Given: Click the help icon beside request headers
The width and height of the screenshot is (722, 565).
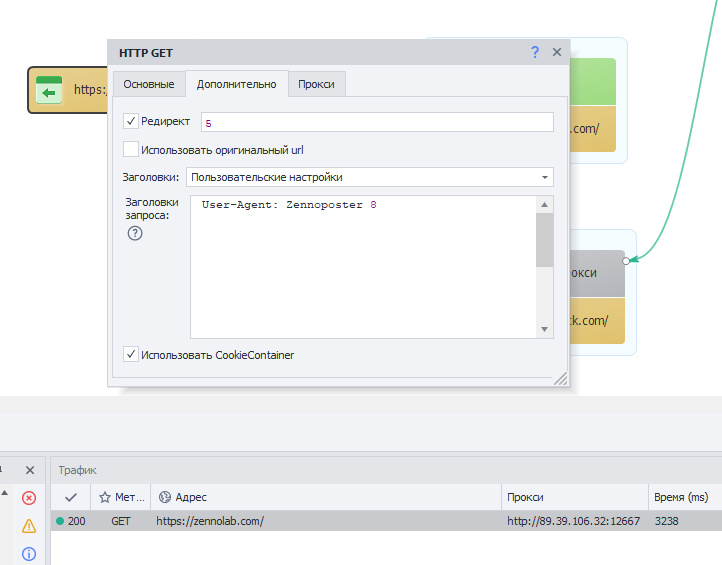Looking at the screenshot, I should [134, 234].
